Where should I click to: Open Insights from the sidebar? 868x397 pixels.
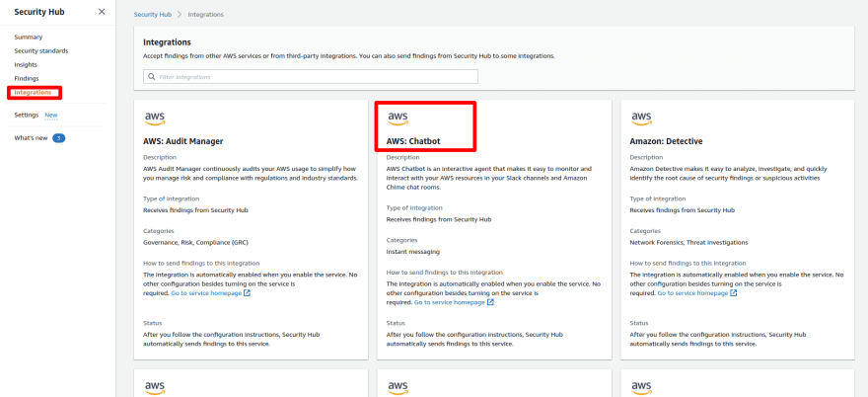coord(26,65)
